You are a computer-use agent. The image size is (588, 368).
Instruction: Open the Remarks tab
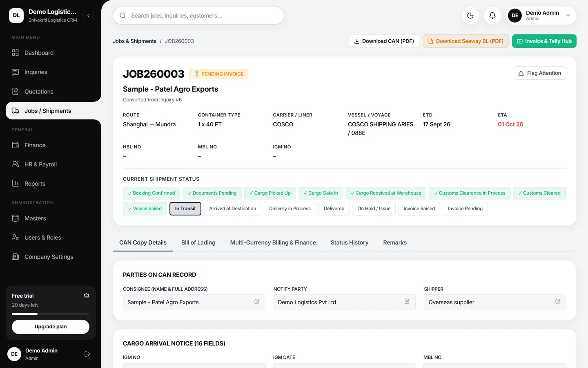point(395,242)
